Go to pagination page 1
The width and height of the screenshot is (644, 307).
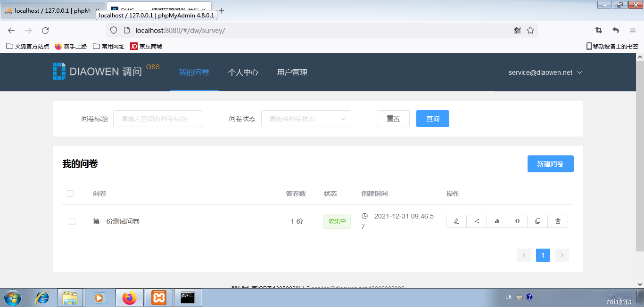pyautogui.click(x=543, y=255)
